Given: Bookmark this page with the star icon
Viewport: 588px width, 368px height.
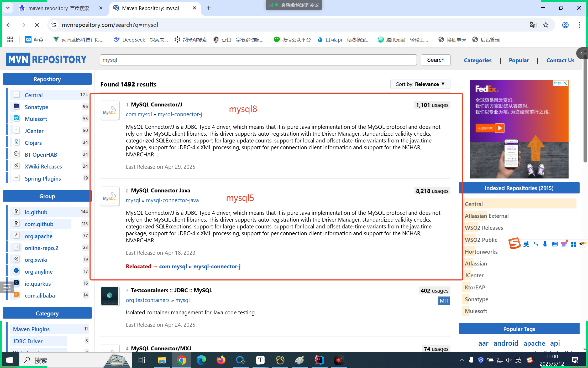Looking at the screenshot, I should (546, 25).
